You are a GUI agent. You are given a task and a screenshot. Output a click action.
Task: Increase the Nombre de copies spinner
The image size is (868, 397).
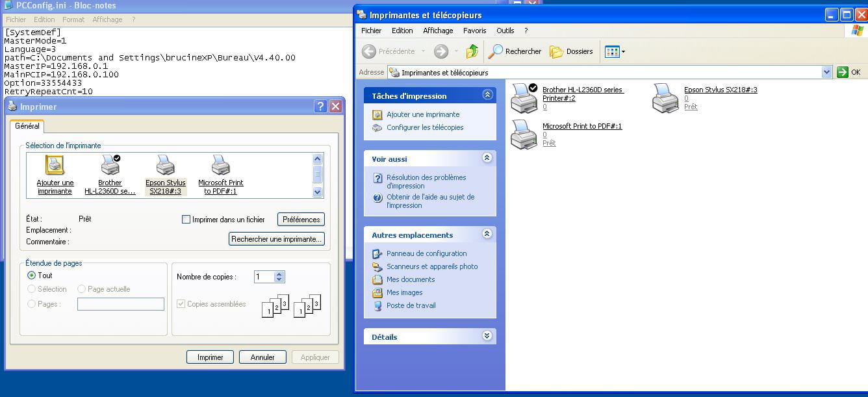coord(279,274)
